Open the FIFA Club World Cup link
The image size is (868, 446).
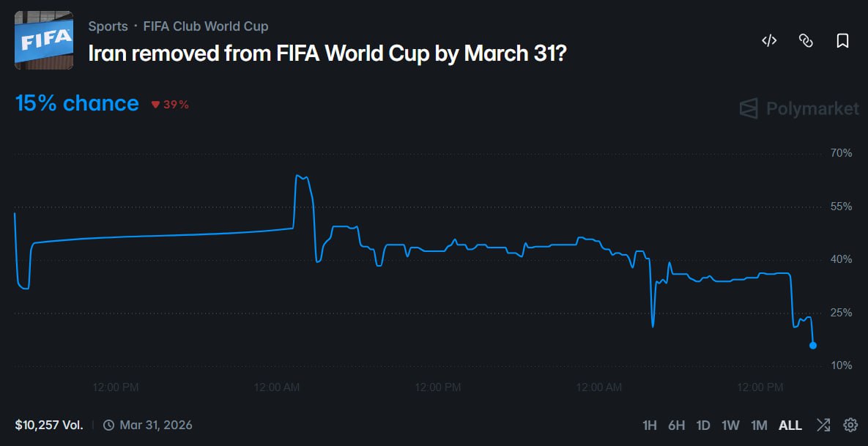pos(206,26)
